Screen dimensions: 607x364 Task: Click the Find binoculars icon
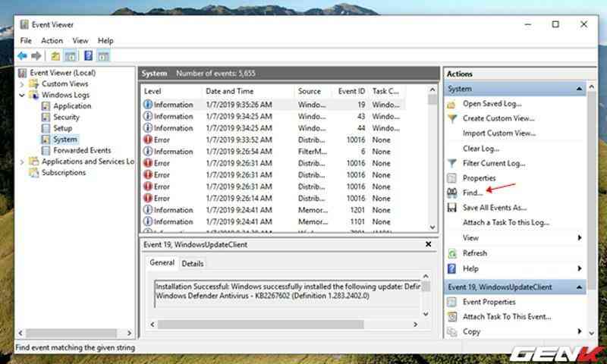point(451,193)
